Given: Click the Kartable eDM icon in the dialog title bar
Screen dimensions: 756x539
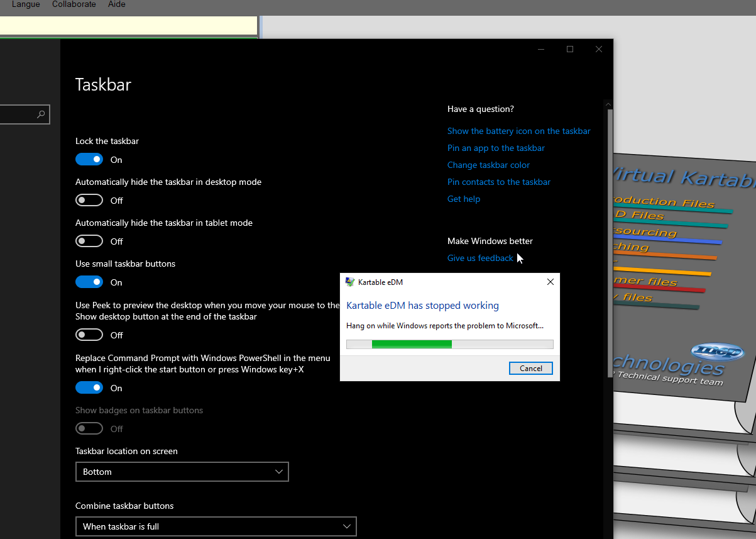Looking at the screenshot, I should coord(350,282).
